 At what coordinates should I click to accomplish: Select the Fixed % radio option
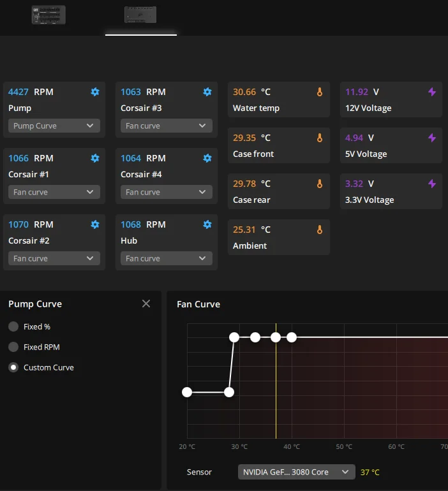(x=13, y=326)
